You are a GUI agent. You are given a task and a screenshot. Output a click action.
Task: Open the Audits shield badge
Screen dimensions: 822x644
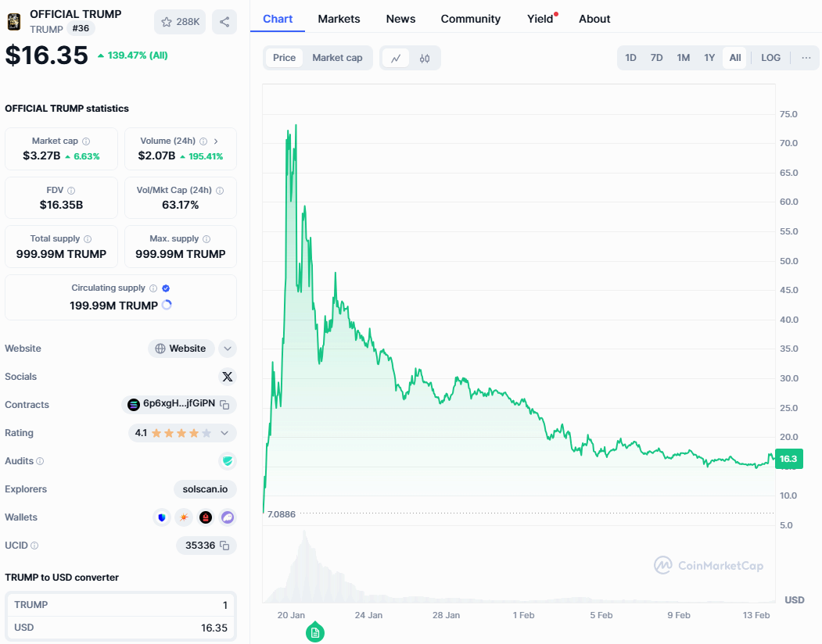pyautogui.click(x=228, y=461)
